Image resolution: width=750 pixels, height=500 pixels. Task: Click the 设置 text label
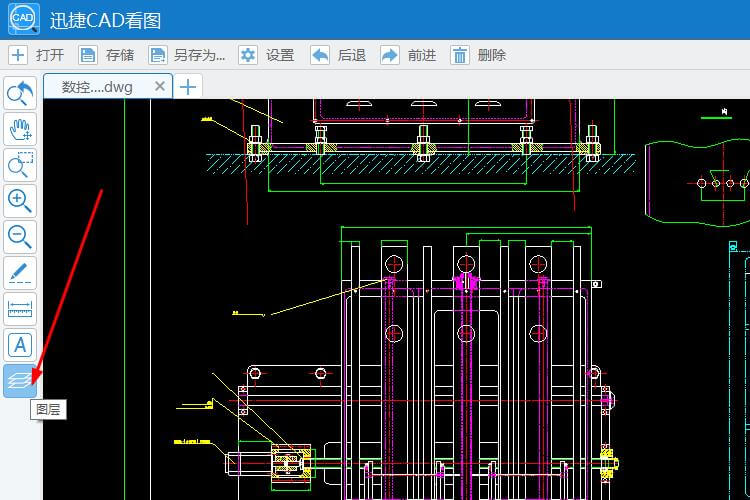[280, 55]
